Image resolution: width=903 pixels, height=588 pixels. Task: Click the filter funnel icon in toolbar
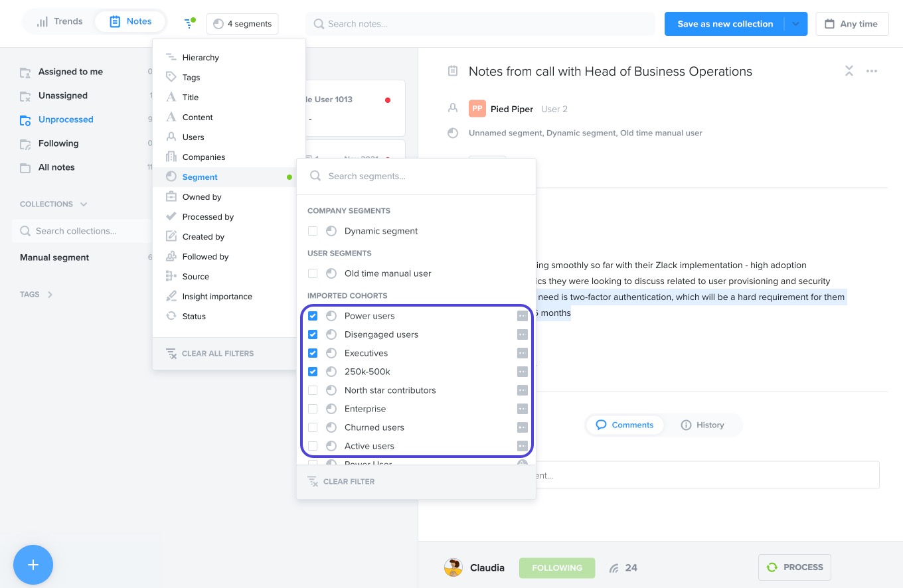tap(189, 23)
